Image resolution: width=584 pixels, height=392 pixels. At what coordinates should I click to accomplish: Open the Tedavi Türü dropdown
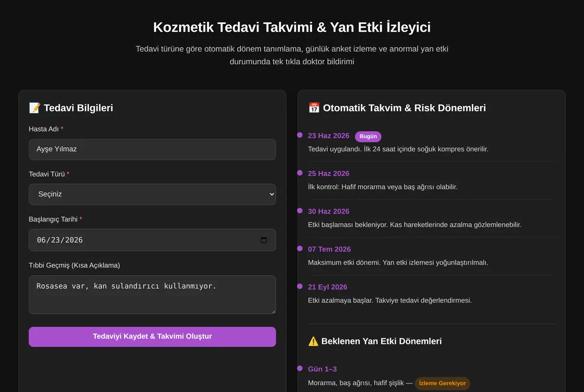coord(152,194)
